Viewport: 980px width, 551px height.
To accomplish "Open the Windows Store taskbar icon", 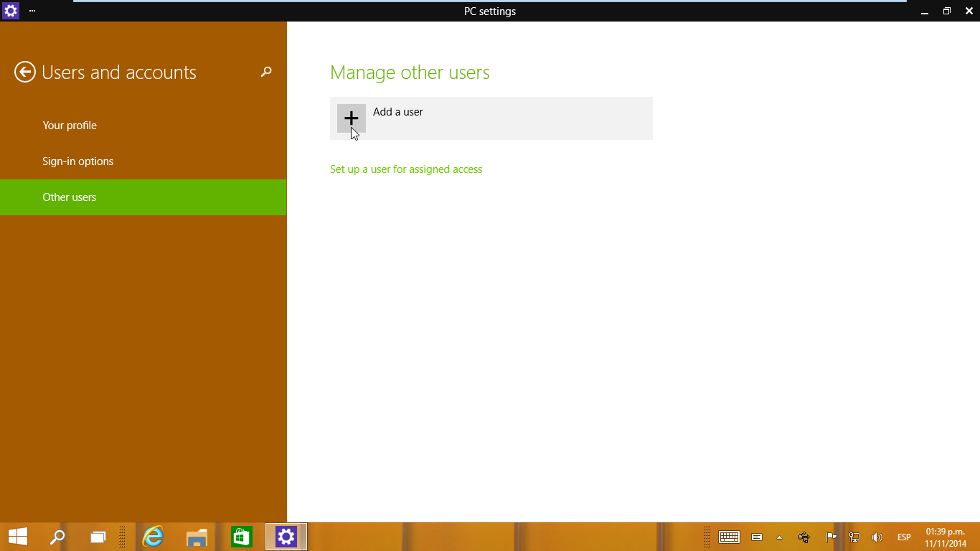I will 241,537.
